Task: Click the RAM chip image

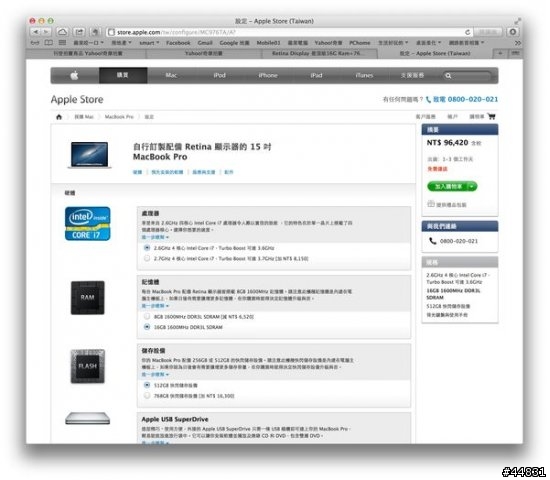Action: (88, 298)
